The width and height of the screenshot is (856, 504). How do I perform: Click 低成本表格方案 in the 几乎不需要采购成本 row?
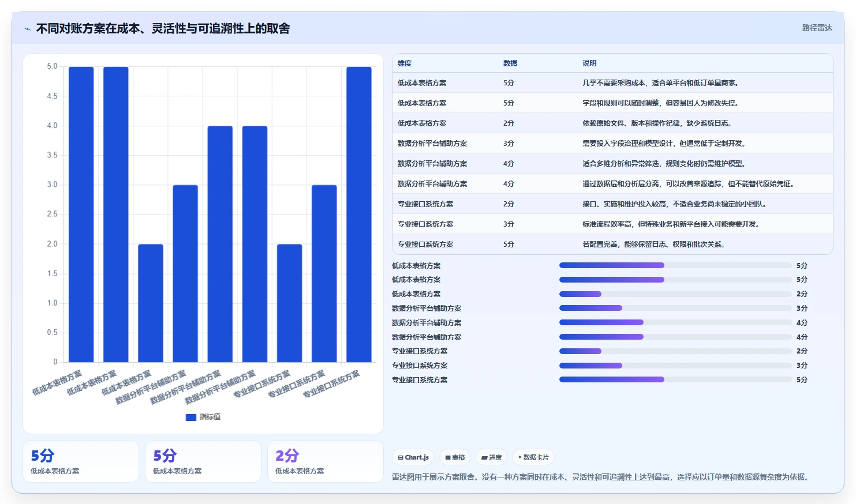422,83
